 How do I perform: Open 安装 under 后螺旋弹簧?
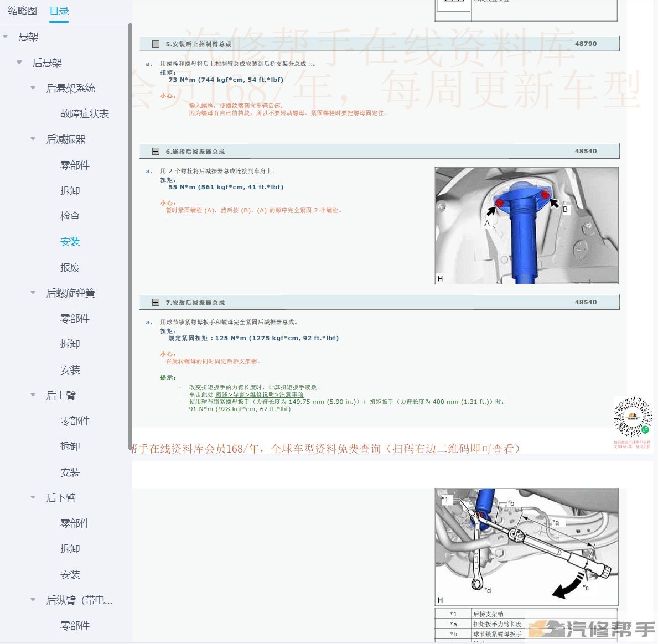click(x=70, y=370)
